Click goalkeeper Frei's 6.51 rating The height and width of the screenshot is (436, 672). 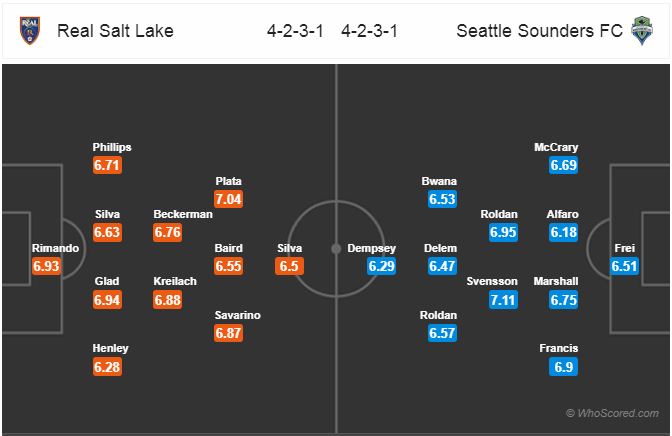(x=624, y=266)
